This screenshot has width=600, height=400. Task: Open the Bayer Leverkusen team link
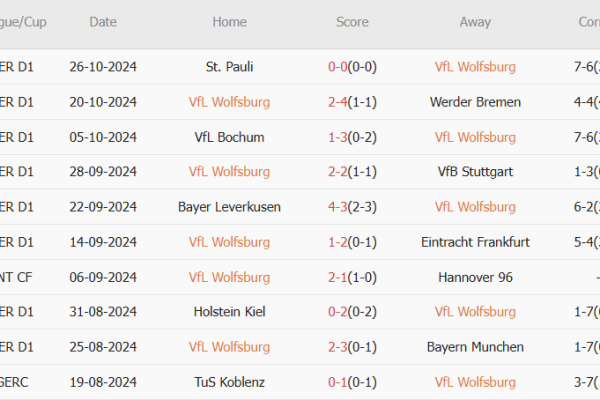229,207
